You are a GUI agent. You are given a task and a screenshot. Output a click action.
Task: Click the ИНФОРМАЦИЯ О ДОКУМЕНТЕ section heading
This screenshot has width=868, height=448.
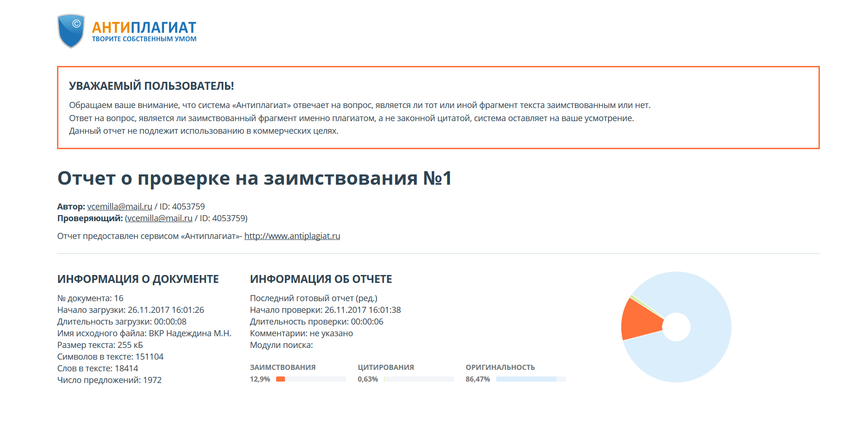(x=138, y=279)
